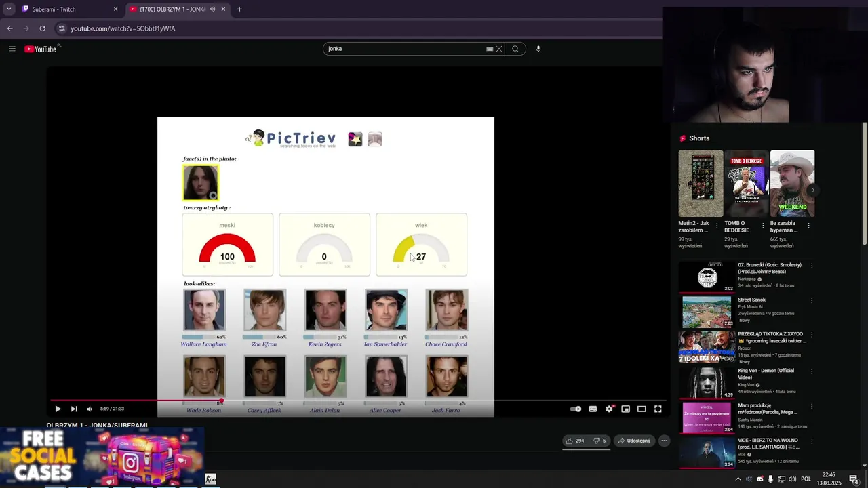This screenshot has height=488, width=868.
Task: Open CS:GO app icon in taskbar
Action: click(x=211, y=479)
